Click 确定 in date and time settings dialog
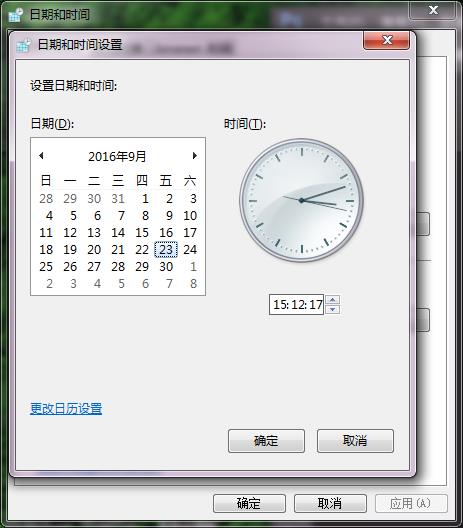The width and height of the screenshot is (463, 528). click(266, 441)
